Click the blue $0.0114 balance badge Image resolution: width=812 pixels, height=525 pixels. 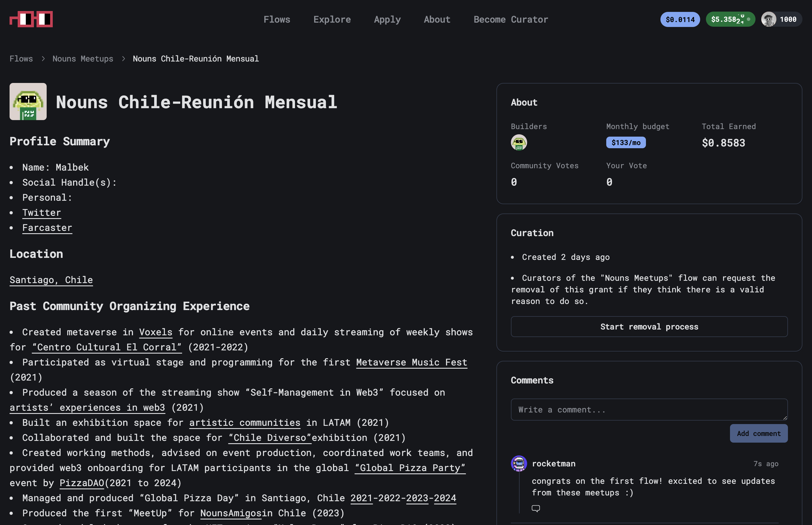click(x=680, y=19)
